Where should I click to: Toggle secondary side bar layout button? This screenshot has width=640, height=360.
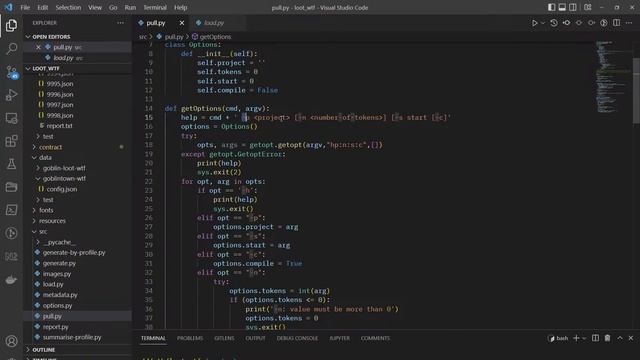[x=573, y=7]
